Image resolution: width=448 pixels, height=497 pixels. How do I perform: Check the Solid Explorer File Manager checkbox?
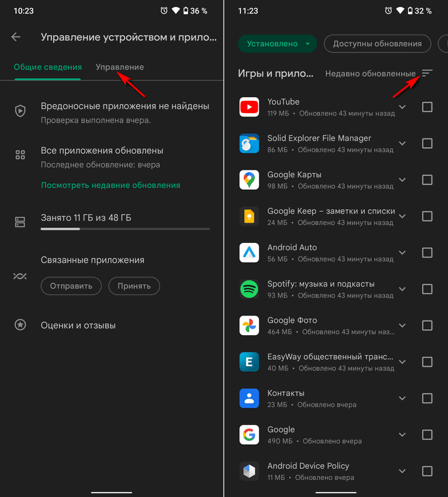point(427,143)
